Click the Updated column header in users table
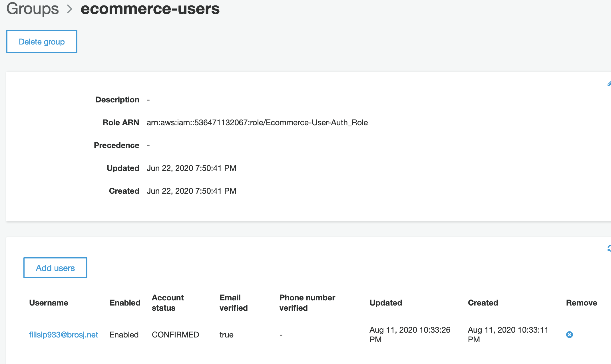Image resolution: width=611 pixels, height=364 pixels. [386, 303]
